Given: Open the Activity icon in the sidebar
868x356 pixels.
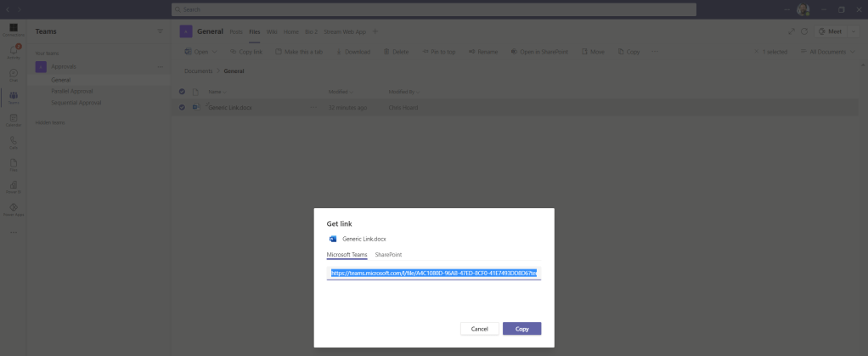Looking at the screenshot, I should click(x=14, y=53).
